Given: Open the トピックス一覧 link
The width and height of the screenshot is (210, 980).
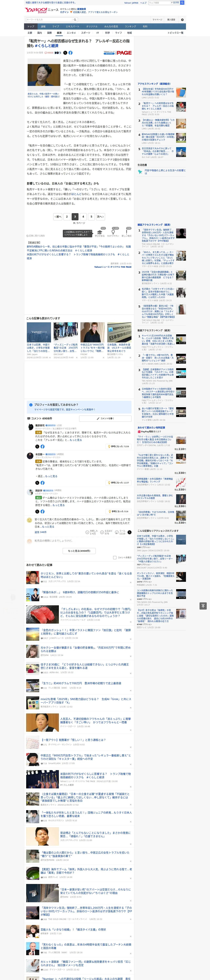Looking at the screenshot, I should pyautogui.click(x=175, y=33).
